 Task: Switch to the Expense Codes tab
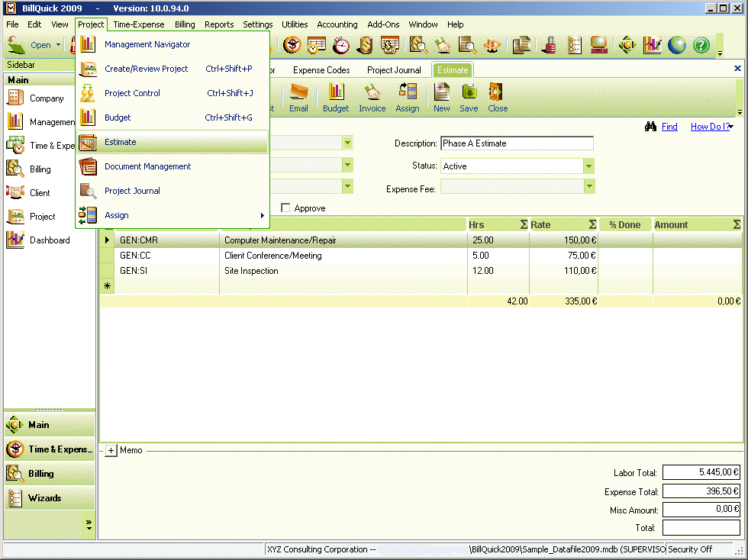(321, 70)
